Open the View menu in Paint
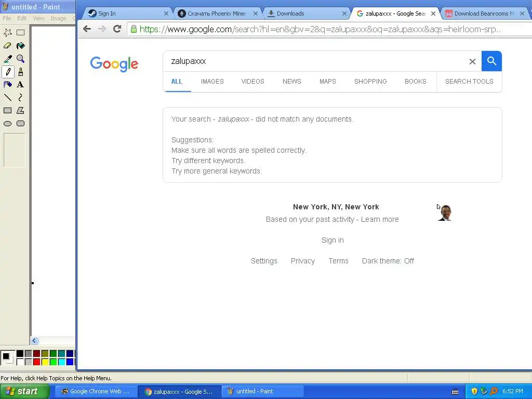The width and height of the screenshot is (532, 399). pyautogui.click(x=38, y=18)
